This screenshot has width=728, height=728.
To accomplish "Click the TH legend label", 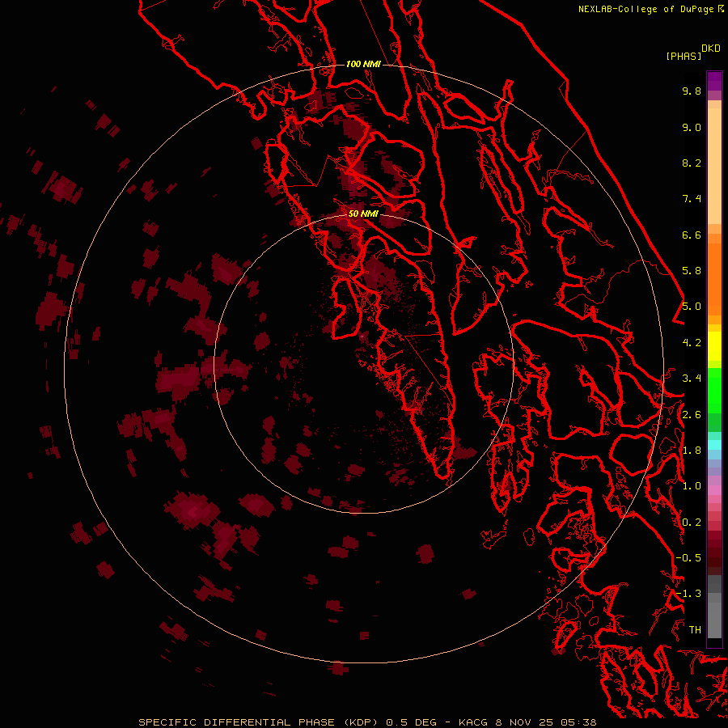I will click(695, 630).
